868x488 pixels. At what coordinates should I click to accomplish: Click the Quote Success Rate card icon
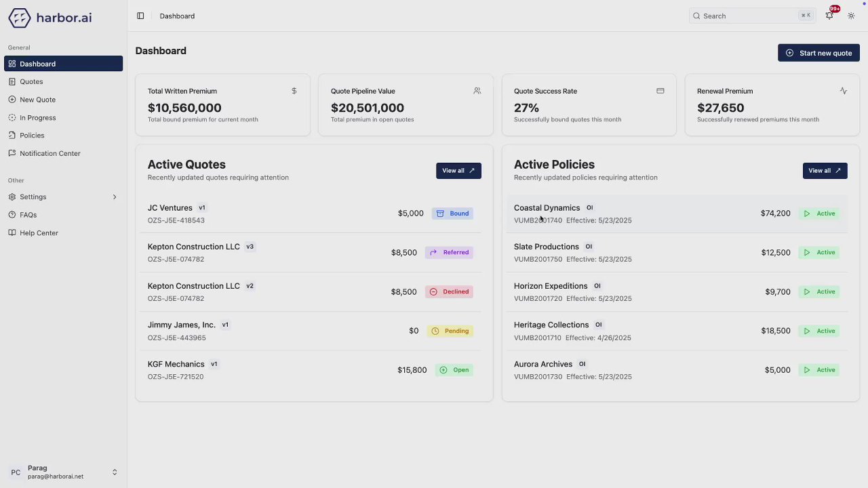point(660,91)
